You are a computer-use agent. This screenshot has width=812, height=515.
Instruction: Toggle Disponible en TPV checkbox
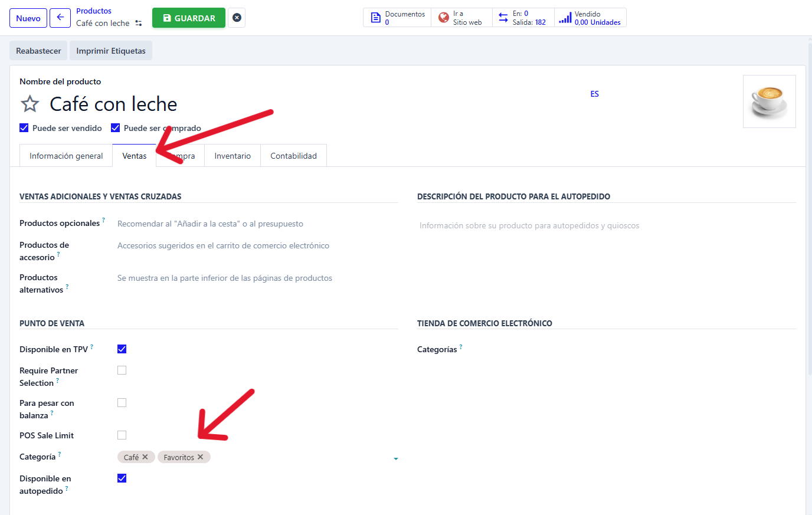[x=122, y=349]
